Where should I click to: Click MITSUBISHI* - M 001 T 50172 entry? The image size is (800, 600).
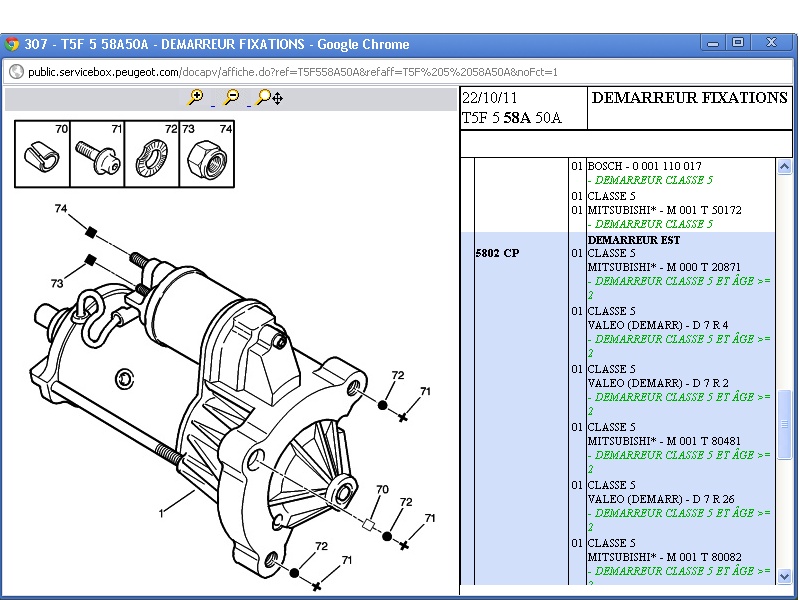tap(664, 210)
